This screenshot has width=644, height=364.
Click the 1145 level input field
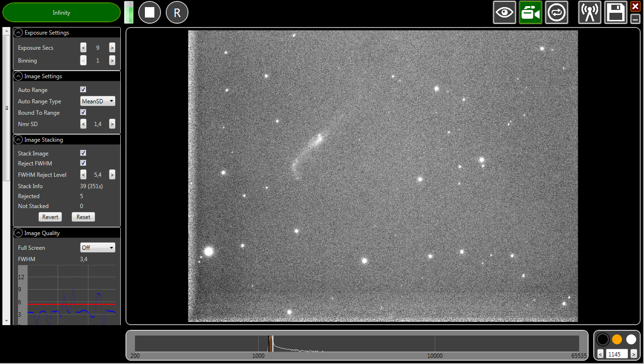pyautogui.click(x=617, y=354)
